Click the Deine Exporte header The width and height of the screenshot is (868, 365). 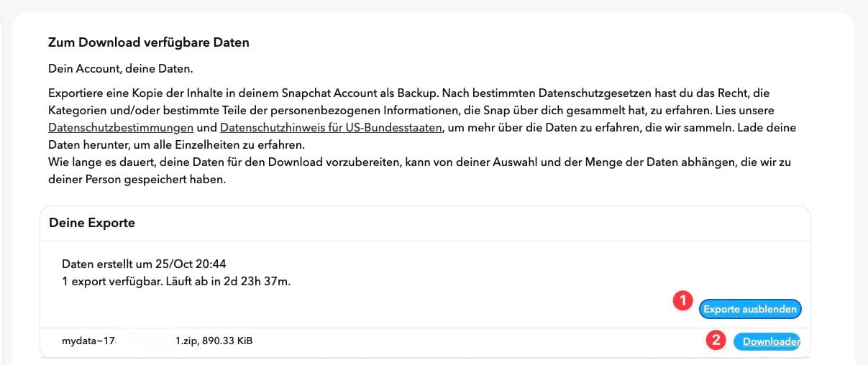tap(92, 223)
